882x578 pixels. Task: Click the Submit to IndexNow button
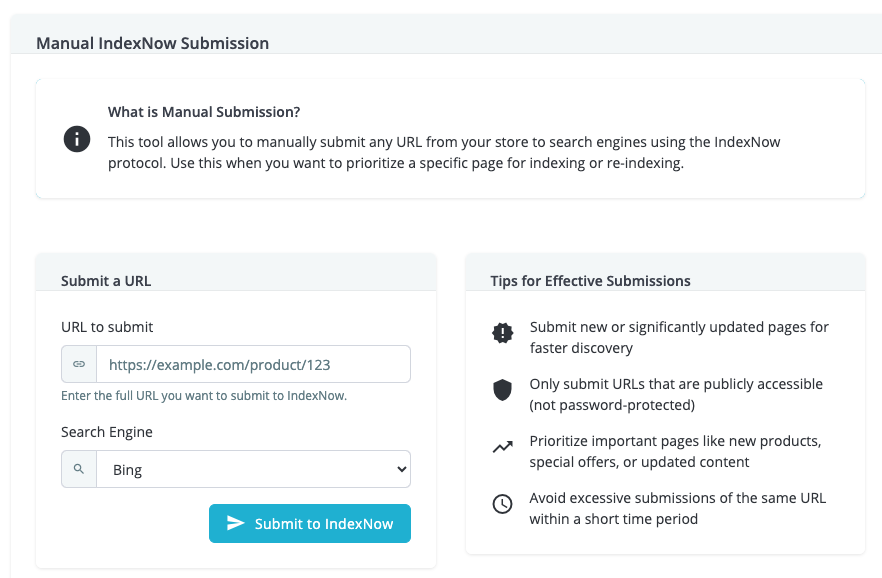point(310,523)
